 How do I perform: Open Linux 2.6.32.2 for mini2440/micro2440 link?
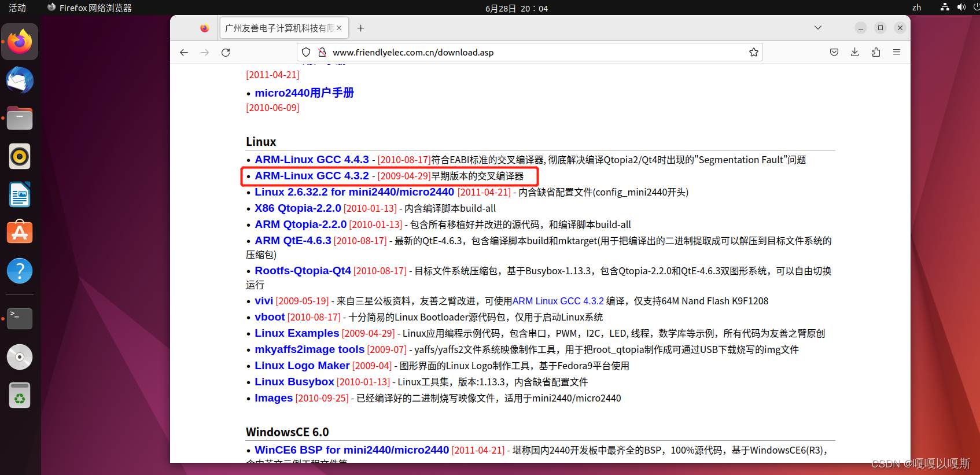355,192
